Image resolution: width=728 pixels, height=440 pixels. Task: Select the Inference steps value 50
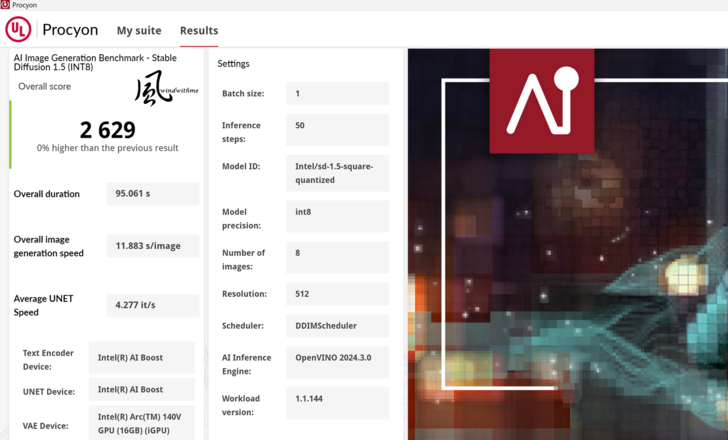(338, 130)
